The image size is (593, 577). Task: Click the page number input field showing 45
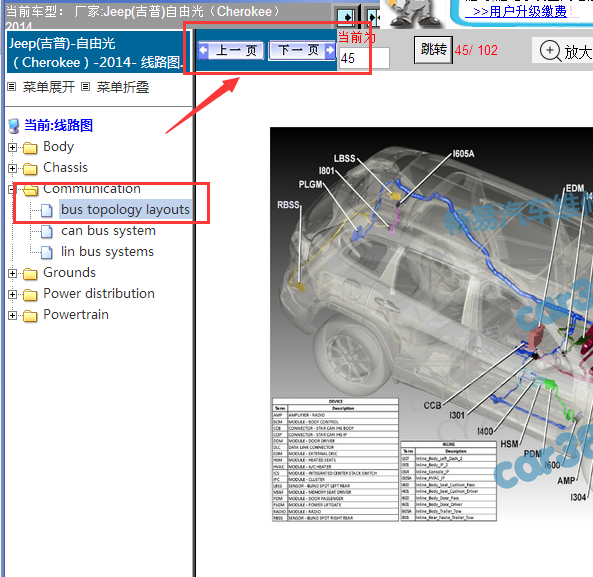[364, 58]
